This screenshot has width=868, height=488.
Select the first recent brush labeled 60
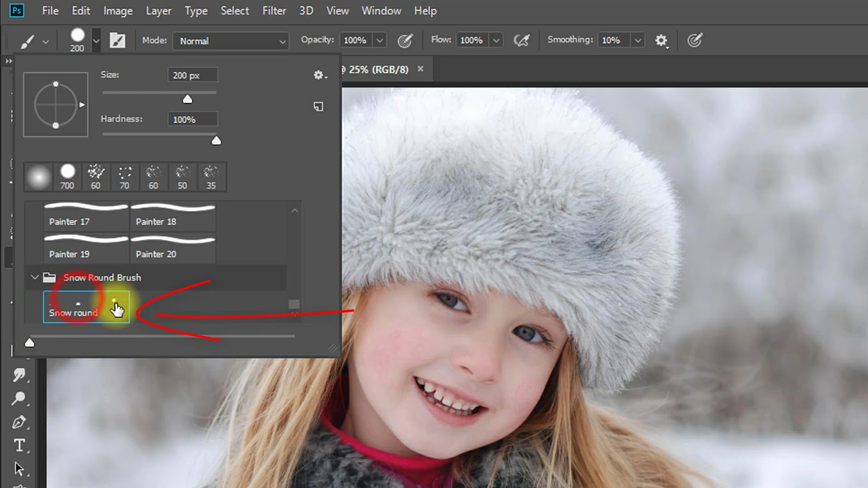(x=95, y=177)
